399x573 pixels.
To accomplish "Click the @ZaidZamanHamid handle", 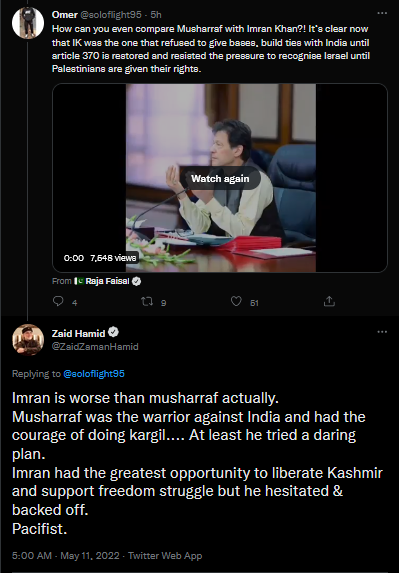I will 95,346.
